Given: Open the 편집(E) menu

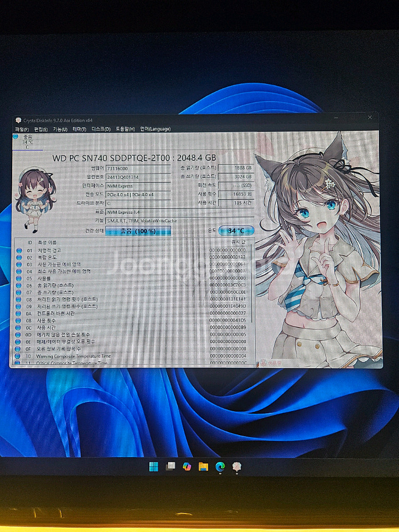Looking at the screenshot, I should (x=41, y=130).
